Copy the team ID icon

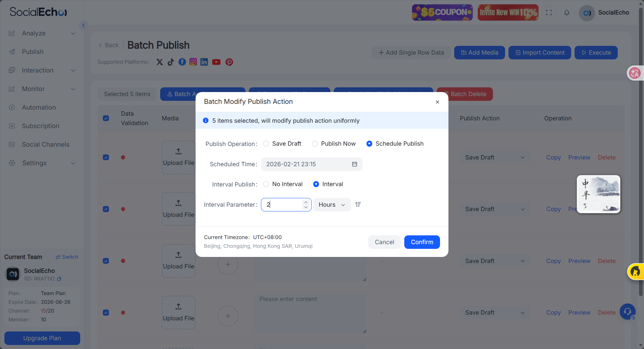click(59, 279)
